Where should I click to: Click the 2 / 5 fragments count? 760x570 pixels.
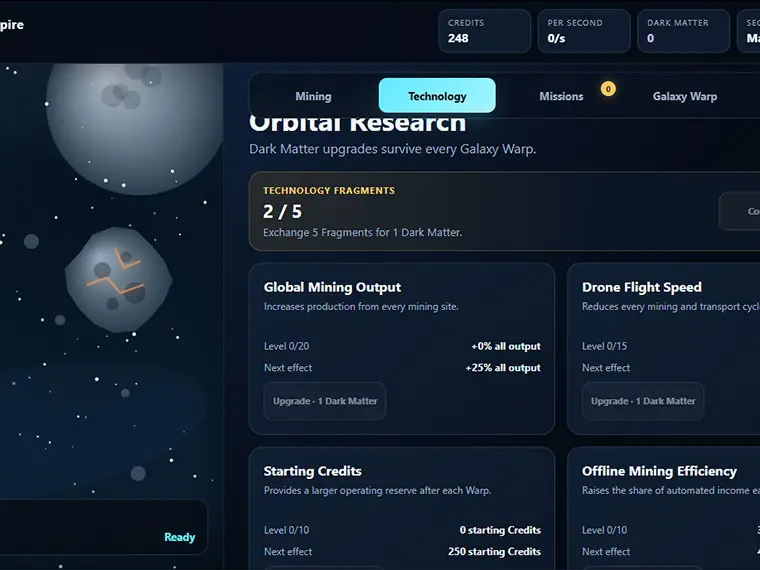[x=283, y=211]
